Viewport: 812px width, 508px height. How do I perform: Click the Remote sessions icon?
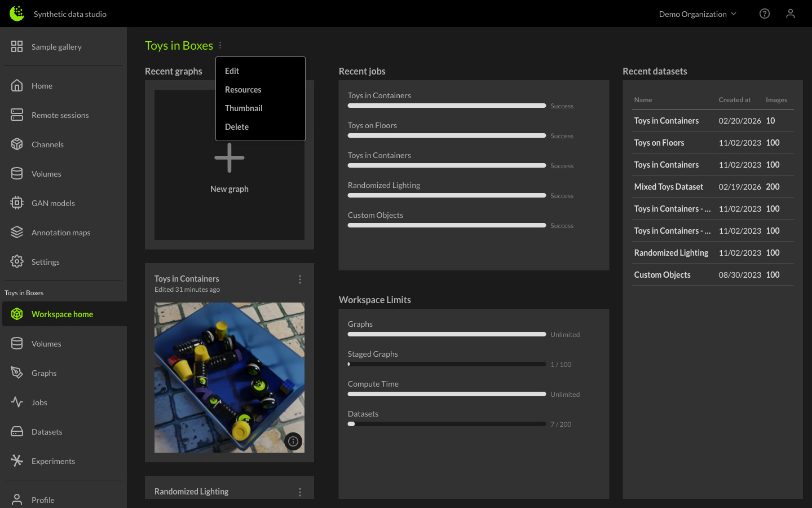point(16,115)
